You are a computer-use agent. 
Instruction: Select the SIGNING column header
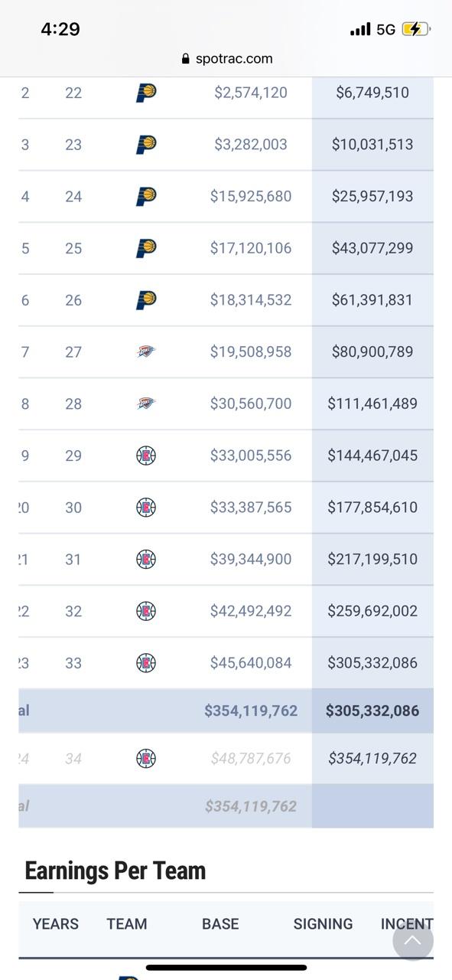pyautogui.click(x=323, y=924)
